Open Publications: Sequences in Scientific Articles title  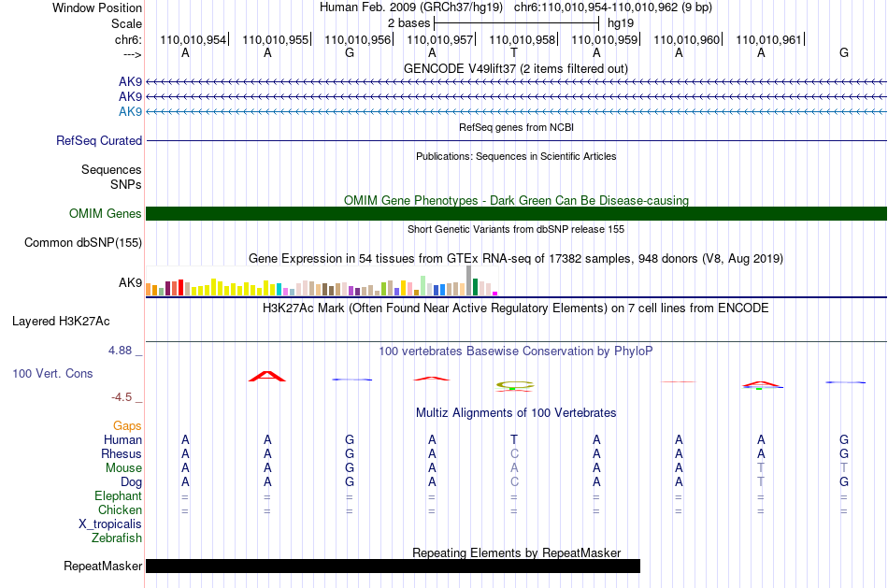[516, 156]
